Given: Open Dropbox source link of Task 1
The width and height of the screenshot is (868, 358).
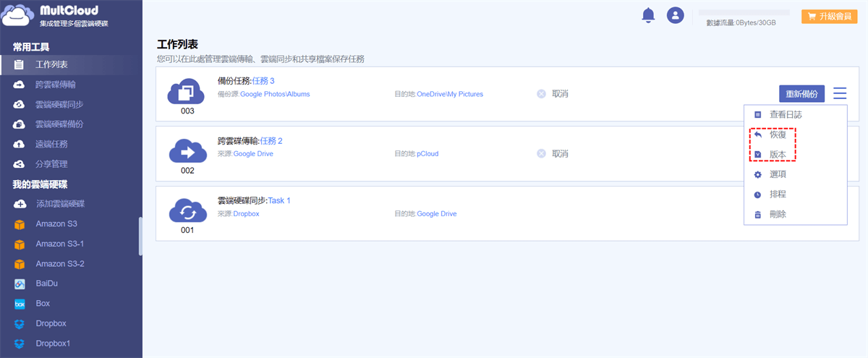Looking at the screenshot, I should coord(246,214).
